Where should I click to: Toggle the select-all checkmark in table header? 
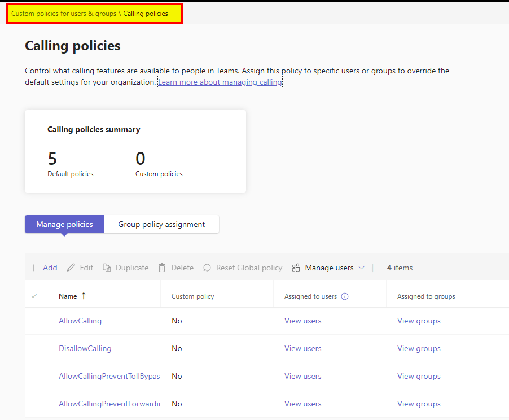click(x=34, y=296)
